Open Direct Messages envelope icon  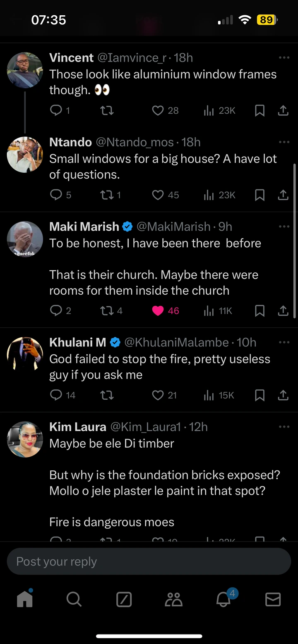(273, 599)
